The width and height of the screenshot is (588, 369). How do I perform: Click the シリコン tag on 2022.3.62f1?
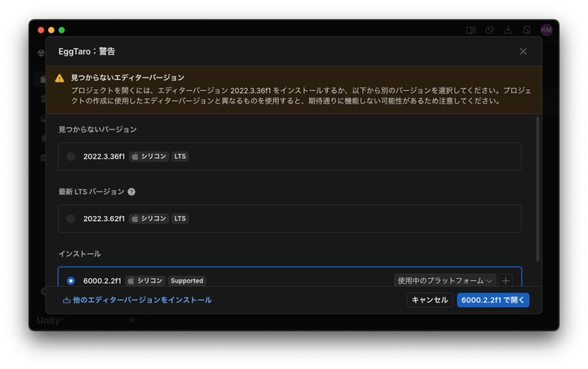pos(149,218)
